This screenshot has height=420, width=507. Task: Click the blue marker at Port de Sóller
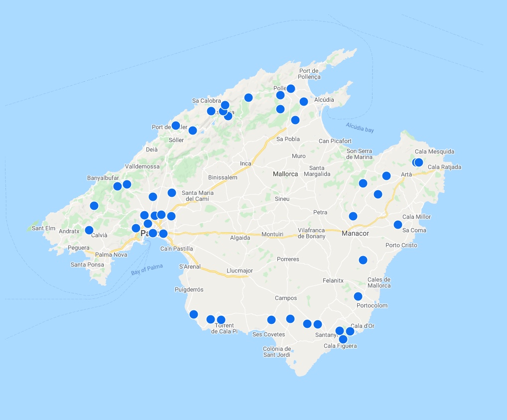(176, 126)
